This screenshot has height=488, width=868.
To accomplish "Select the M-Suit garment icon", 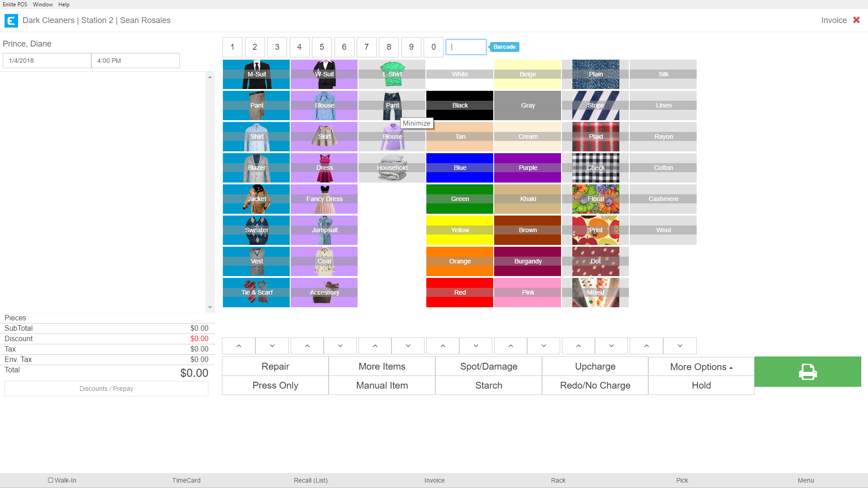I will [x=256, y=75].
